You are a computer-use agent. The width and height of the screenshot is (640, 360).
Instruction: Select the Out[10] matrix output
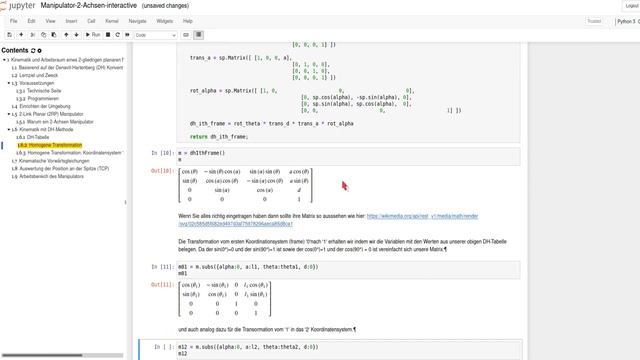[245, 185]
